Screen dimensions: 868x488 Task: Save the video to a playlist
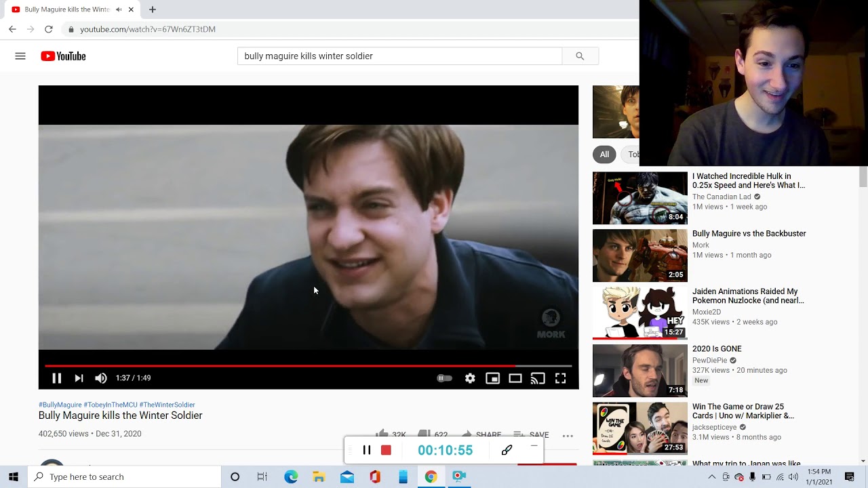click(531, 434)
